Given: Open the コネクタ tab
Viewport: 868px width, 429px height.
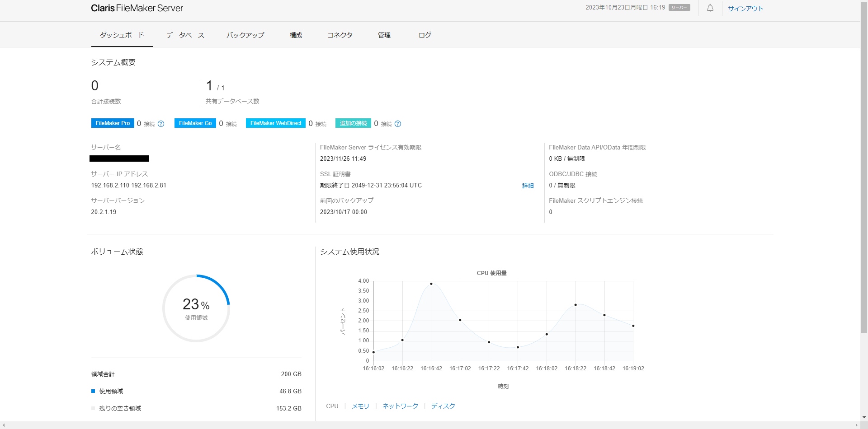Looking at the screenshot, I should (340, 35).
